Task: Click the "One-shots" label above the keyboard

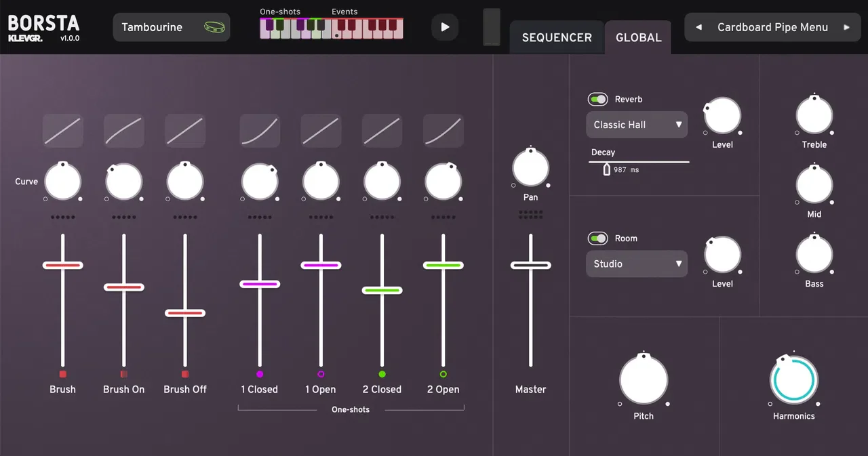Action: tap(280, 12)
